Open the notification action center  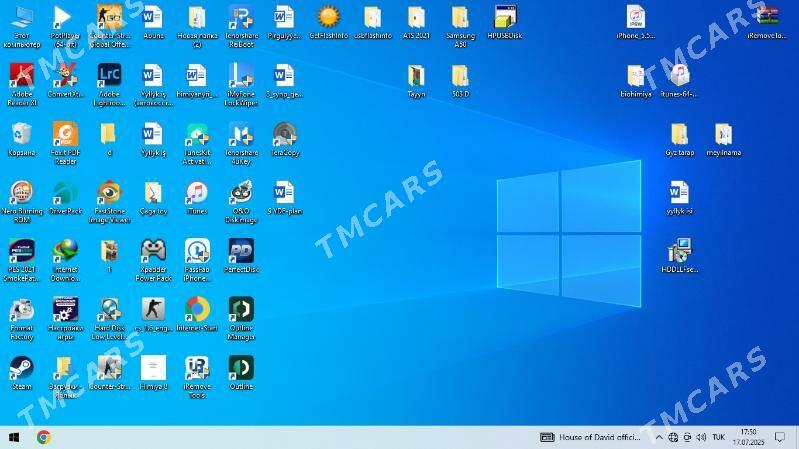click(x=780, y=437)
